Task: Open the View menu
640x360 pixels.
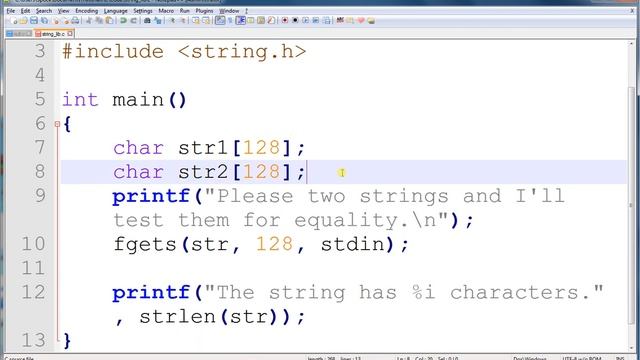Action: click(63, 11)
